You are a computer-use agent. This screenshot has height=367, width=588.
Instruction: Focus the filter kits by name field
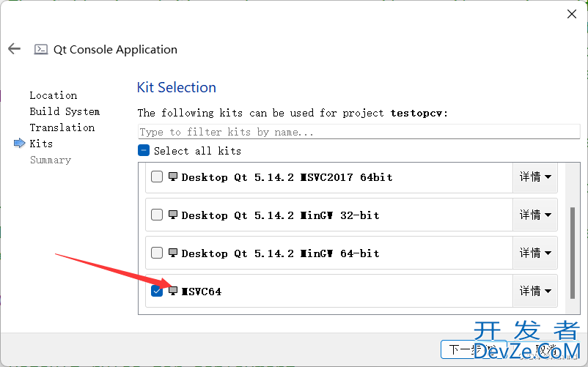click(x=359, y=132)
